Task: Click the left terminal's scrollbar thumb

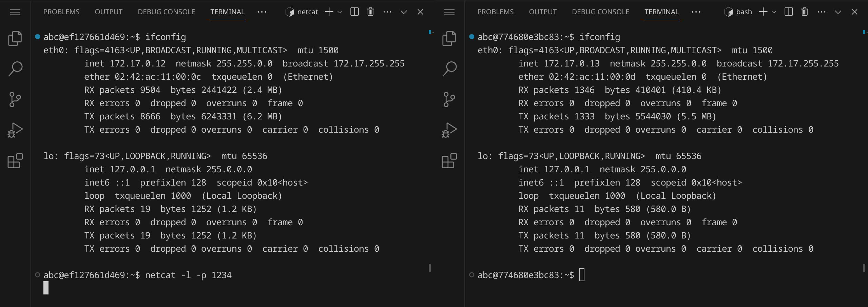Action: coord(430,268)
